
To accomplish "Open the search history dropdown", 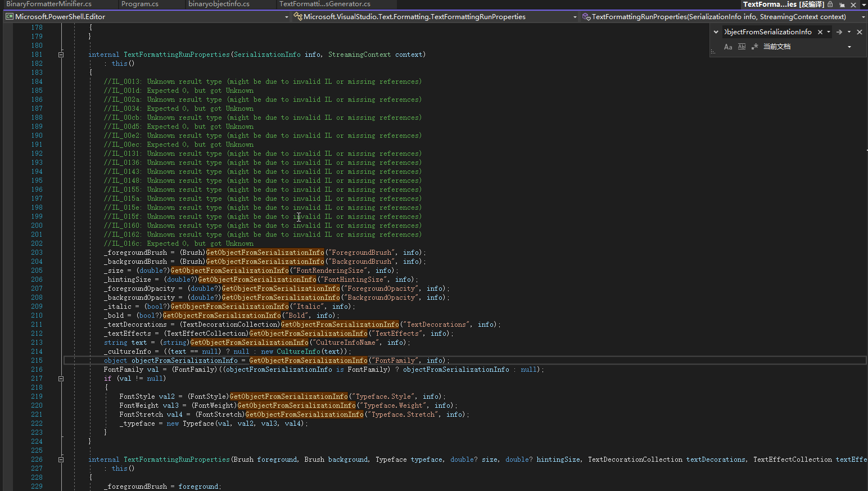I will (x=829, y=32).
